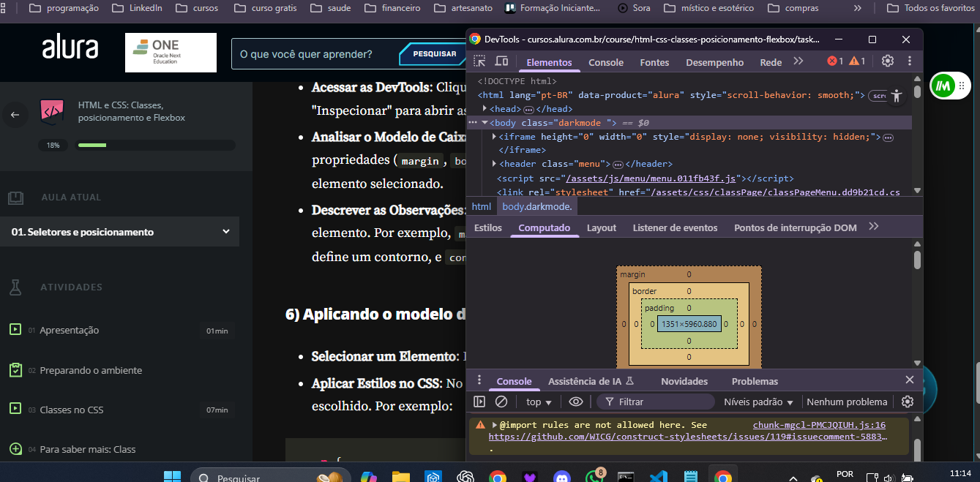Image resolution: width=980 pixels, height=482 pixels.
Task: Click the orange warning count badge
Action: pos(857,61)
